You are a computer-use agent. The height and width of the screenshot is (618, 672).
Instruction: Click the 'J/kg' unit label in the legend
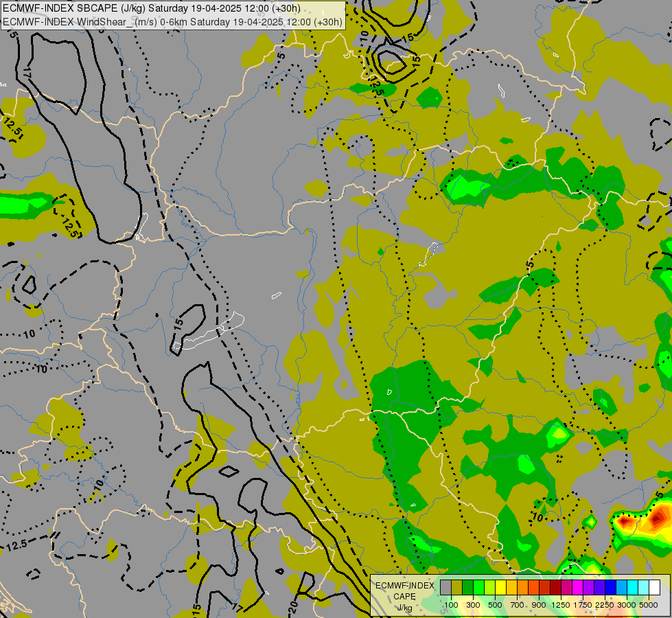pyautogui.click(x=404, y=608)
